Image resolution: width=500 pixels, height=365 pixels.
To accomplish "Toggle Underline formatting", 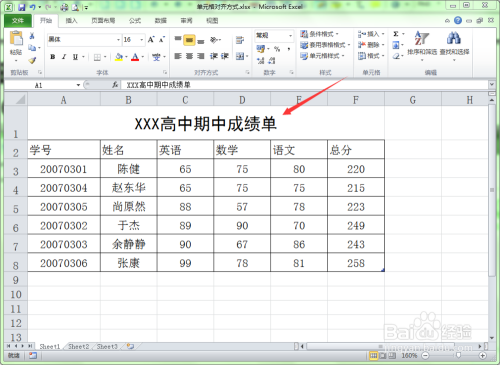I will coord(75,57).
